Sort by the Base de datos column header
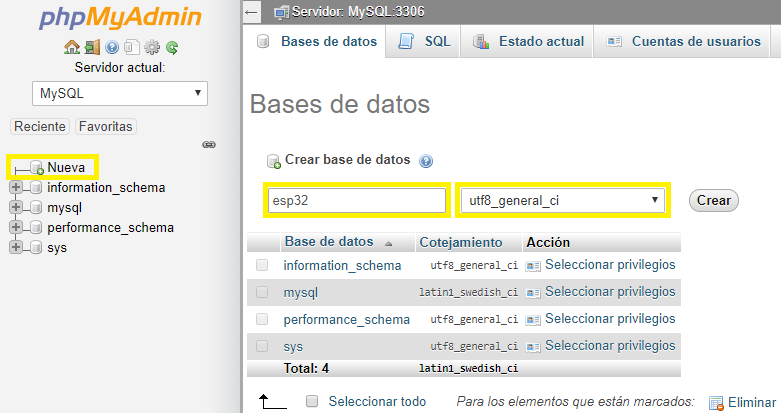This screenshot has width=781, height=413. [329, 242]
